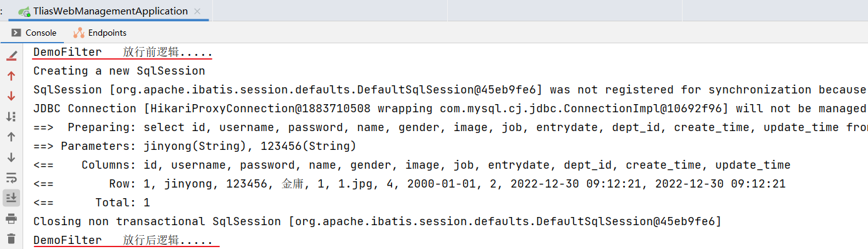Screen dimensions: 868x249
Task: Clear all console output with trash icon
Action: point(11,238)
